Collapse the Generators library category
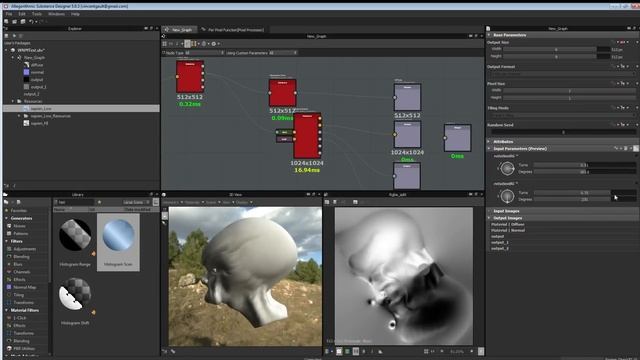The width and height of the screenshot is (640, 360). click(7, 218)
